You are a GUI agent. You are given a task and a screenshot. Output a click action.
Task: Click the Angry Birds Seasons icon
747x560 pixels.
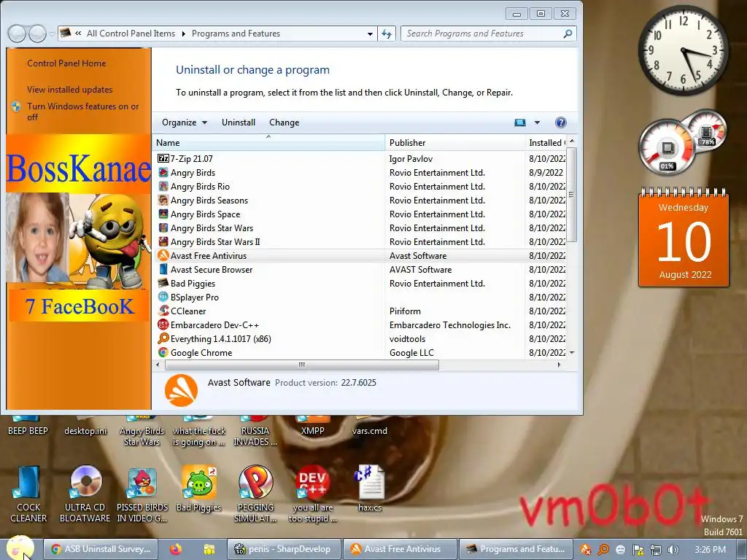[x=163, y=200]
